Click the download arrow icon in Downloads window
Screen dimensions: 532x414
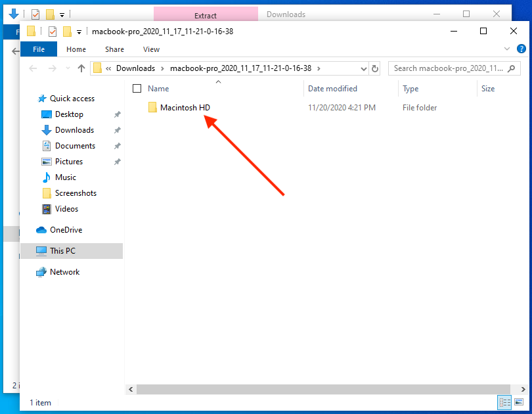click(14, 14)
